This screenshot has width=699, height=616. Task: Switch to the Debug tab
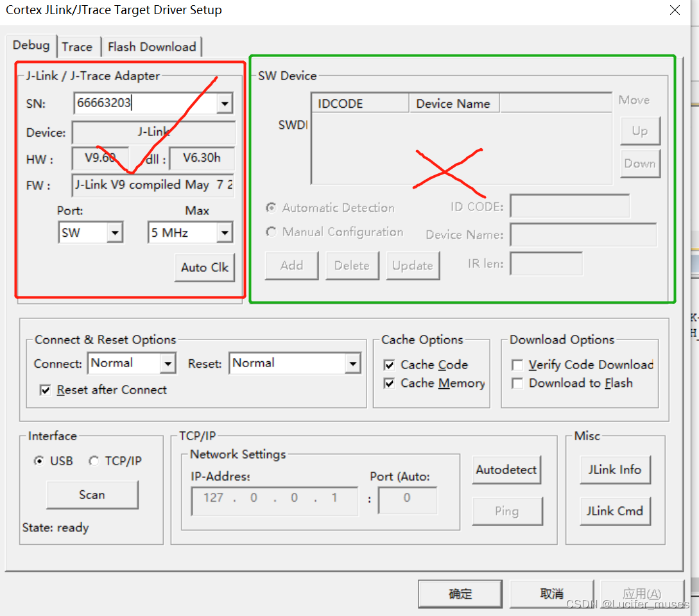pyautogui.click(x=31, y=46)
